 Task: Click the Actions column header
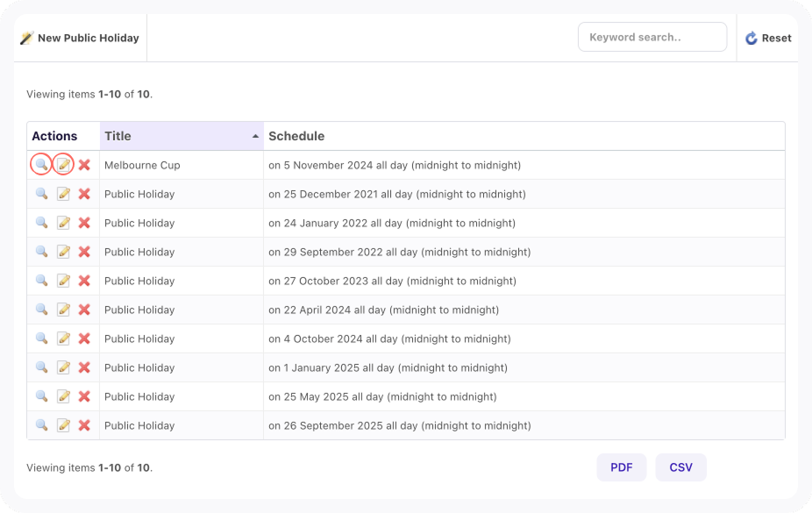point(54,136)
